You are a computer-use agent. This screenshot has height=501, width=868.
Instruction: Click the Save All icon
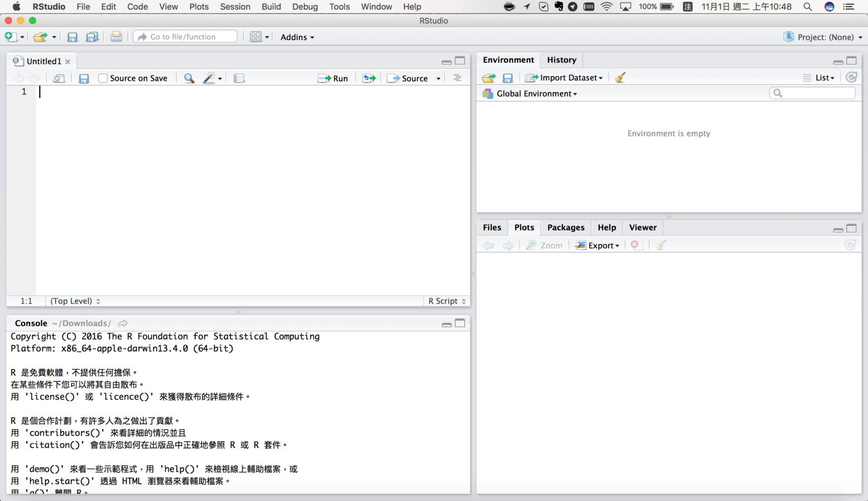(x=92, y=37)
